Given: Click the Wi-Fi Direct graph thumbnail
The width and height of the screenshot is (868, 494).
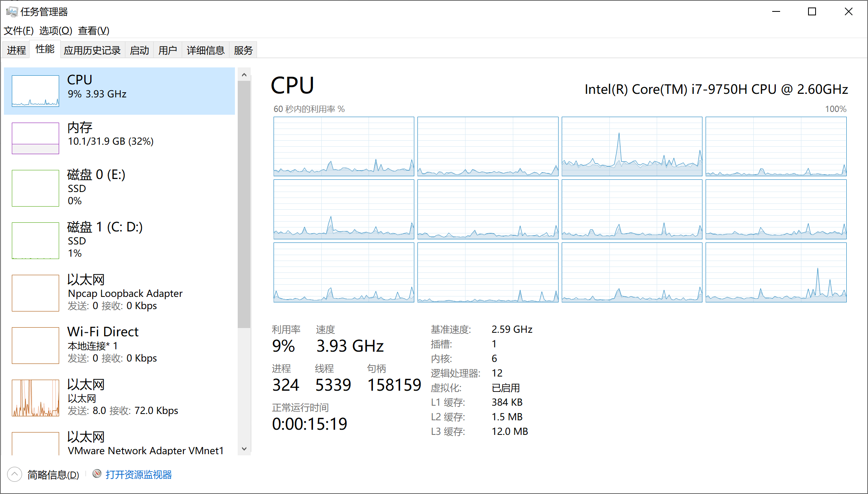Looking at the screenshot, I should (35, 345).
